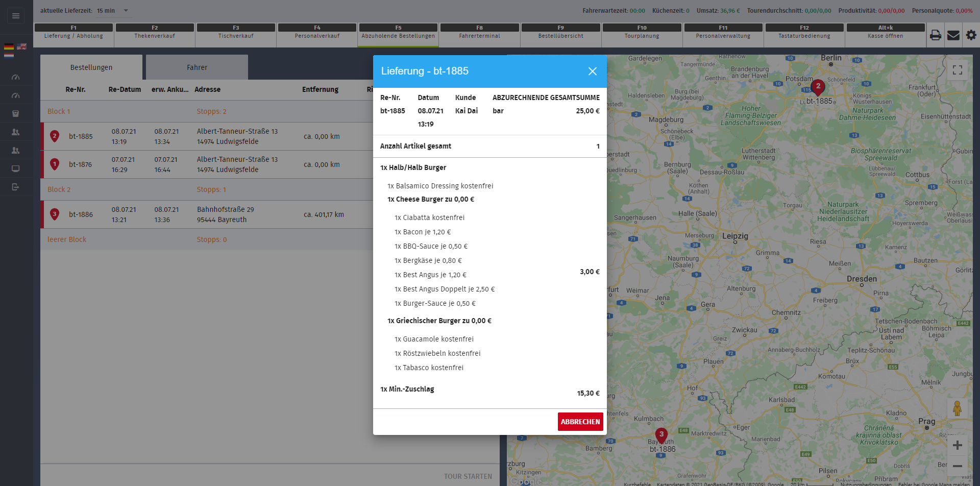Click '1x Griechischer Burger zu 0,00 €'
This screenshot has width=980, height=486.
(439, 321)
